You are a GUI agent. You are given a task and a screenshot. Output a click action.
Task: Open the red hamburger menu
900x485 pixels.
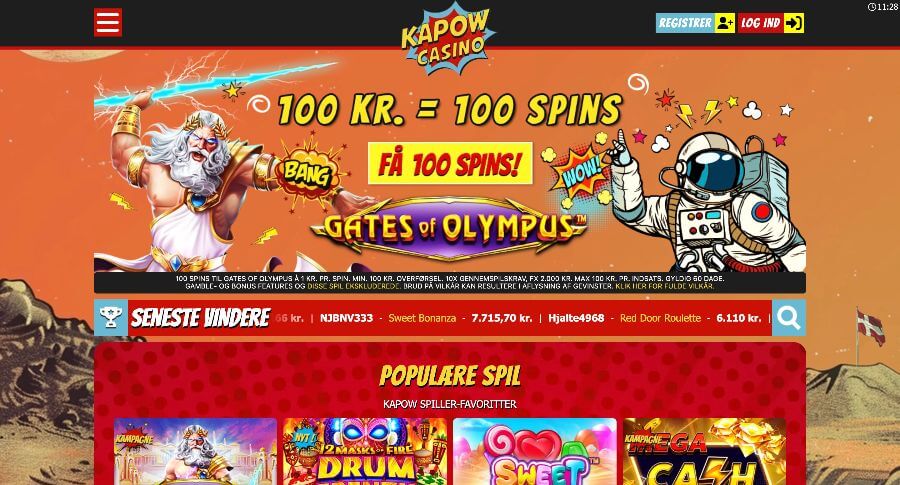click(108, 22)
